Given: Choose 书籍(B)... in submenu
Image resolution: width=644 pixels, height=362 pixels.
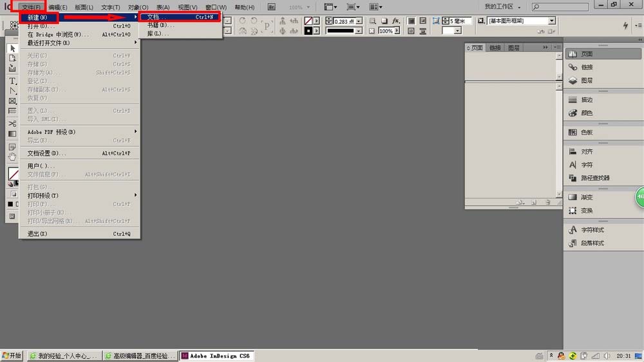Looking at the screenshot, I should pos(180,25).
